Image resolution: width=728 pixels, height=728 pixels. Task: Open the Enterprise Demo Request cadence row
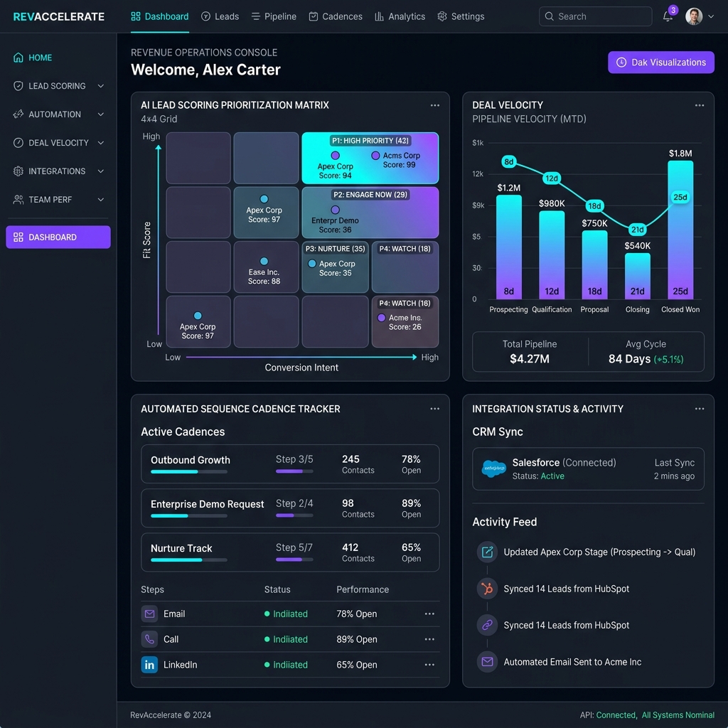(290, 508)
